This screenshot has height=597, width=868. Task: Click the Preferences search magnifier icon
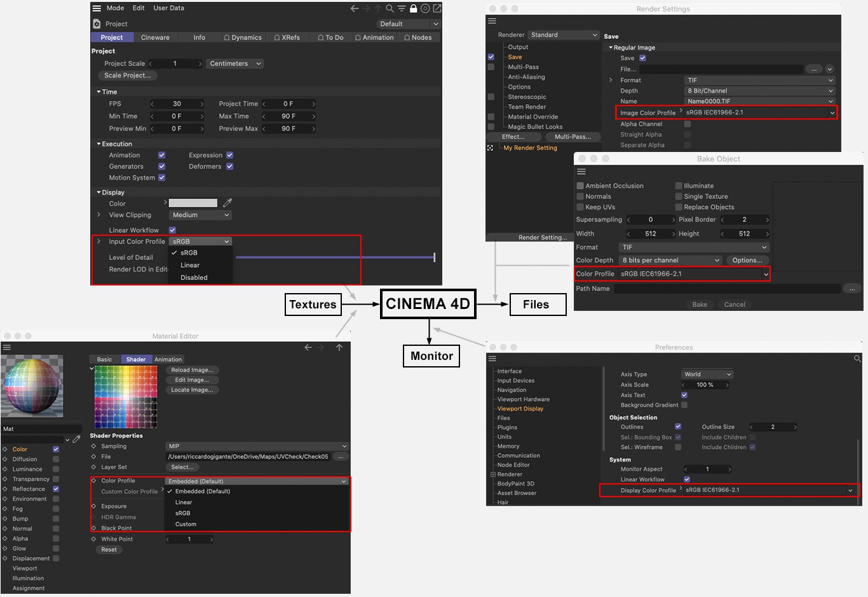point(857,359)
